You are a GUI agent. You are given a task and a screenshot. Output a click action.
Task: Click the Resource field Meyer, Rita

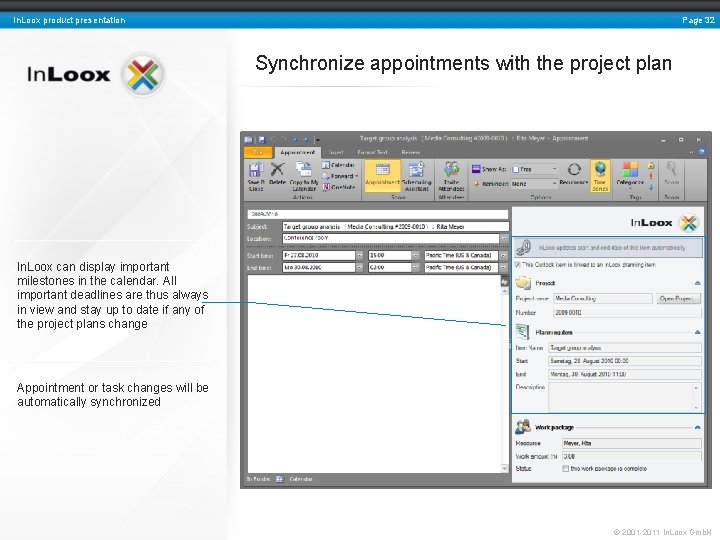click(x=632, y=443)
